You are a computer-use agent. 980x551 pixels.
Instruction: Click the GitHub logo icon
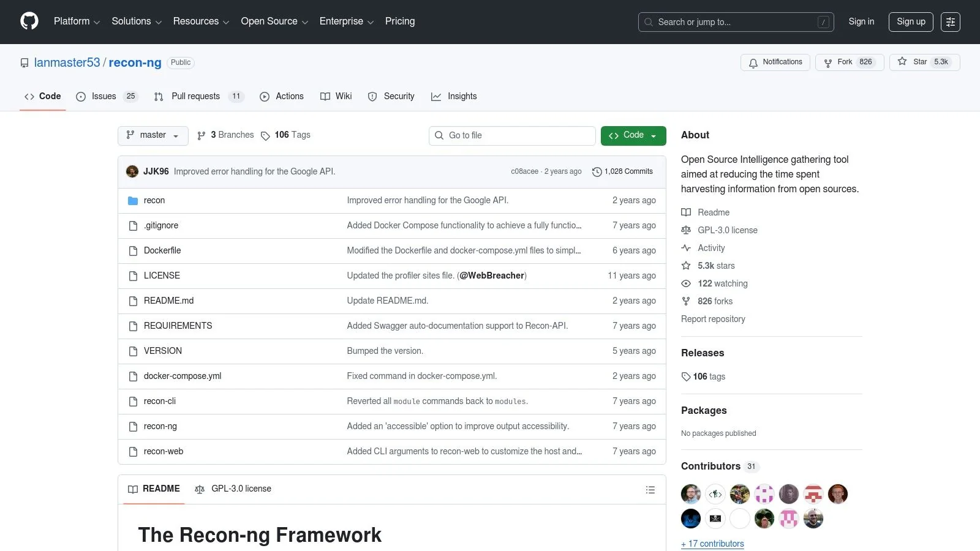(x=29, y=21)
